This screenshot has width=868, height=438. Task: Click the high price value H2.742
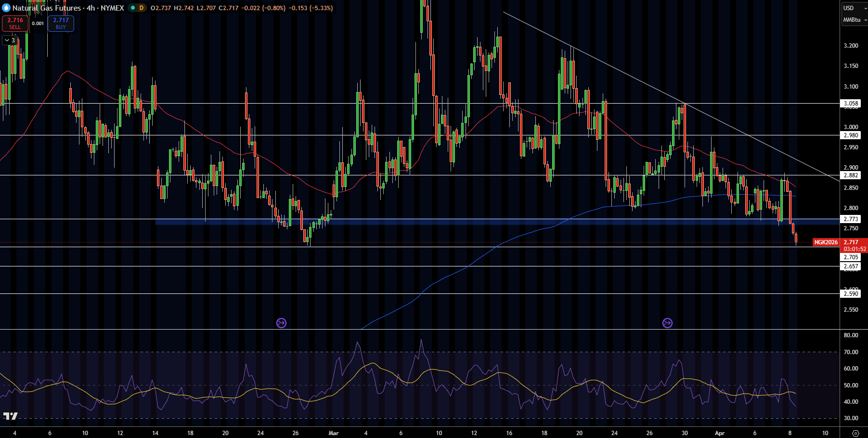(184, 8)
